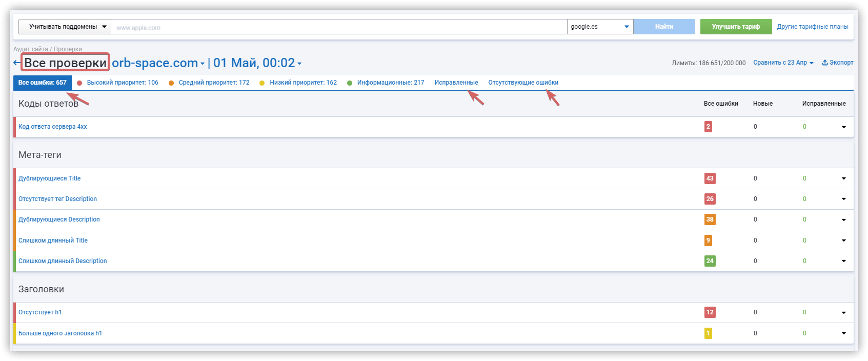This screenshot has height=361, width=868.
Task: Open 'Отсутствует тег Description' link
Action: pyautogui.click(x=57, y=199)
